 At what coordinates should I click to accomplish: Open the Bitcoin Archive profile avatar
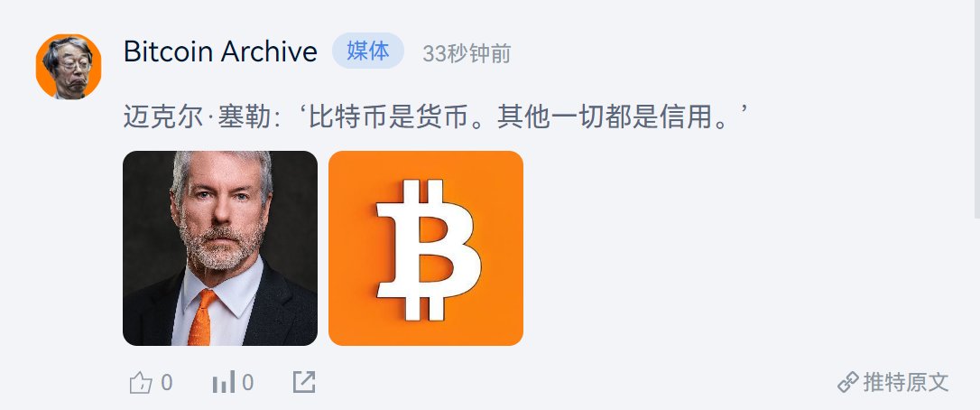tap(69, 66)
